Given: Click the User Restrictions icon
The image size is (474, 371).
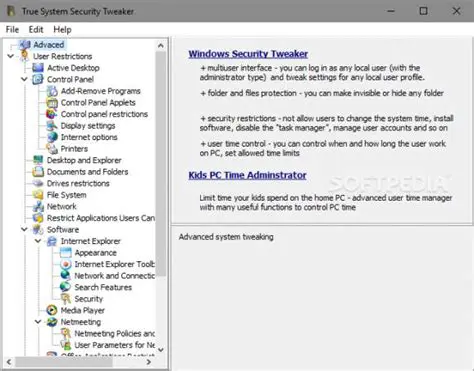Looking at the screenshot, I should click(x=25, y=56).
